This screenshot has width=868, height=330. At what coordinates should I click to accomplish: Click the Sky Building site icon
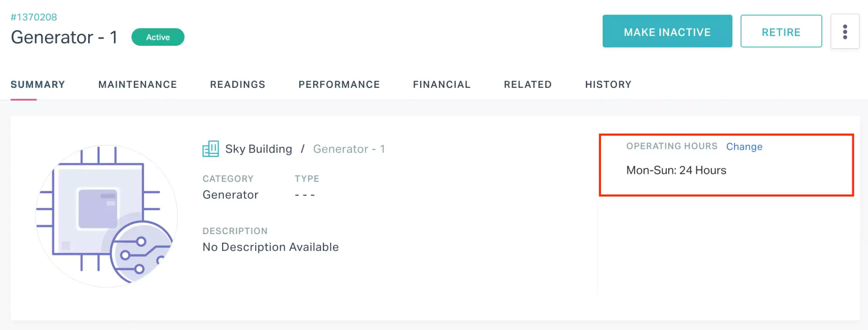click(211, 149)
